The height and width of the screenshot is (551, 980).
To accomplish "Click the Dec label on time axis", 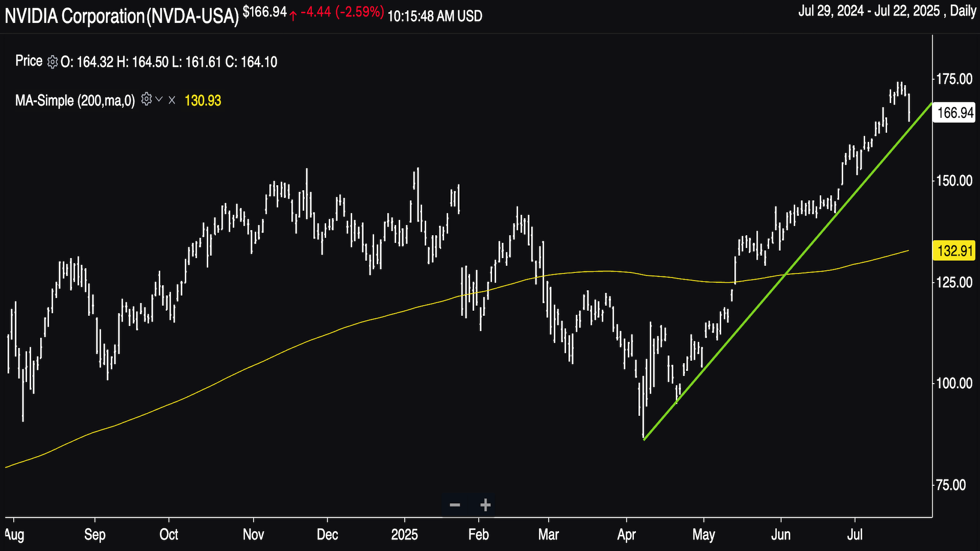I will point(327,535).
